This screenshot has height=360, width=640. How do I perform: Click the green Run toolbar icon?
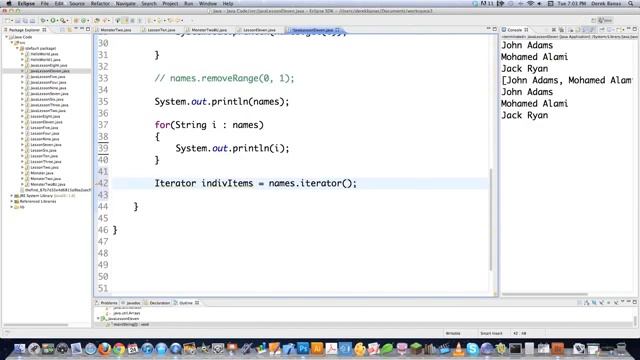pos(53,20)
